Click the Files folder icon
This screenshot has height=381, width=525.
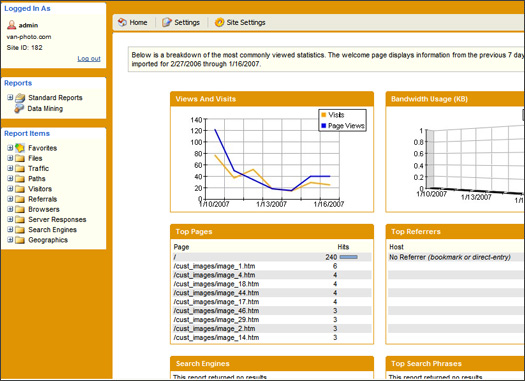pyautogui.click(x=20, y=158)
